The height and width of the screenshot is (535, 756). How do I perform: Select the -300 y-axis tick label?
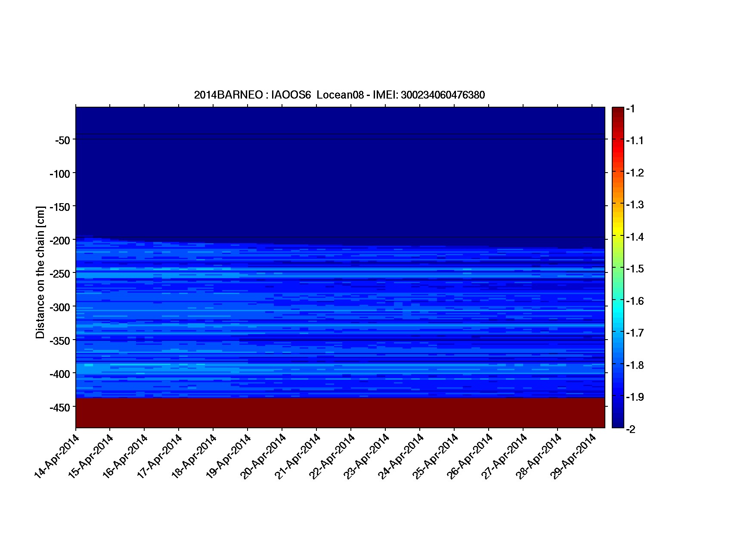tap(60, 307)
